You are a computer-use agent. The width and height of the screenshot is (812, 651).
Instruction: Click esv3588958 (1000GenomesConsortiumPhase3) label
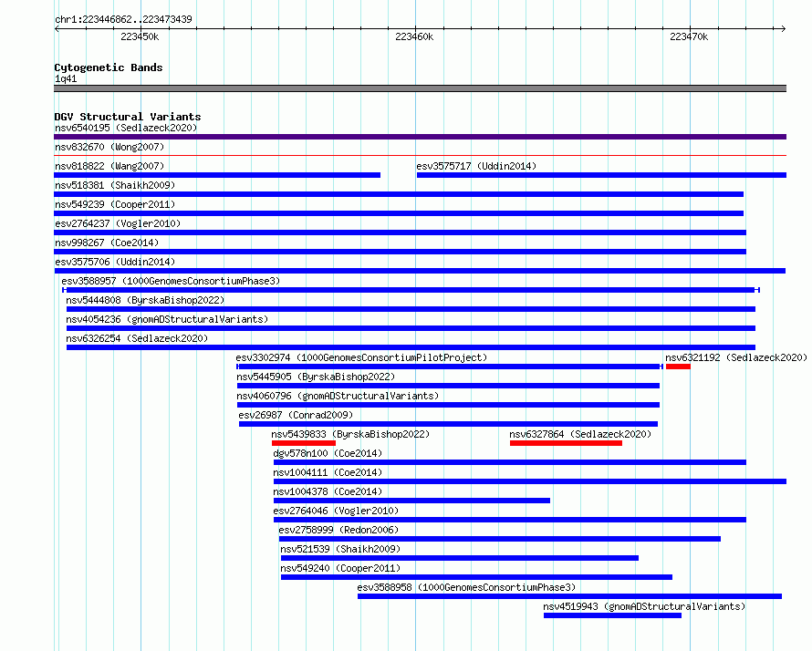pyautogui.click(x=466, y=587)
